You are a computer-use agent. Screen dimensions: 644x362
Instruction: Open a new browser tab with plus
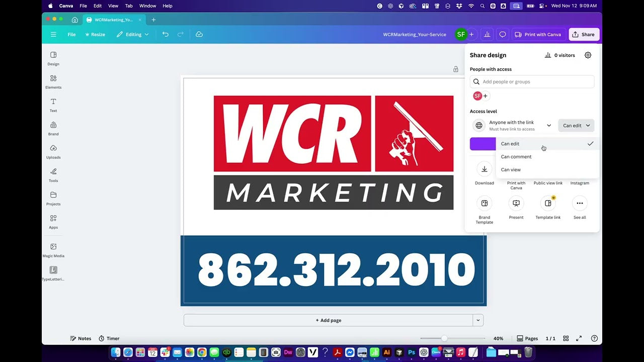153,20
